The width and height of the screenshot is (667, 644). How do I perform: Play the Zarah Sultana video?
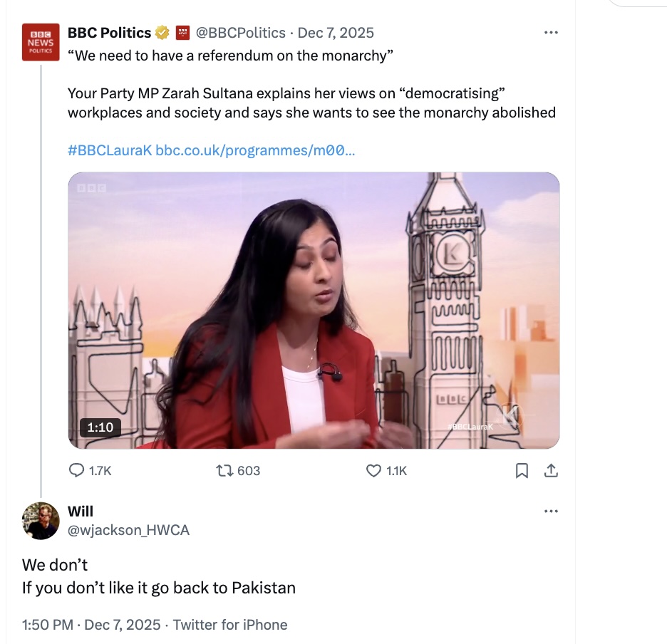tap(314, 310)
